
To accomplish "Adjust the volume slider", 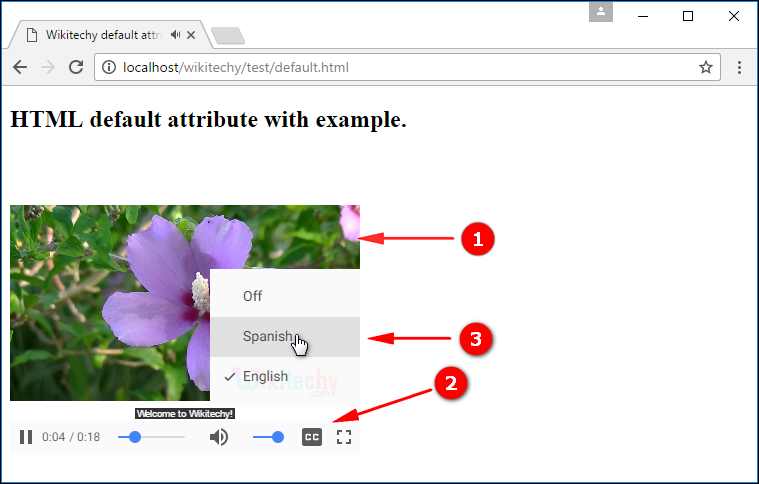I will click(267, 437).
